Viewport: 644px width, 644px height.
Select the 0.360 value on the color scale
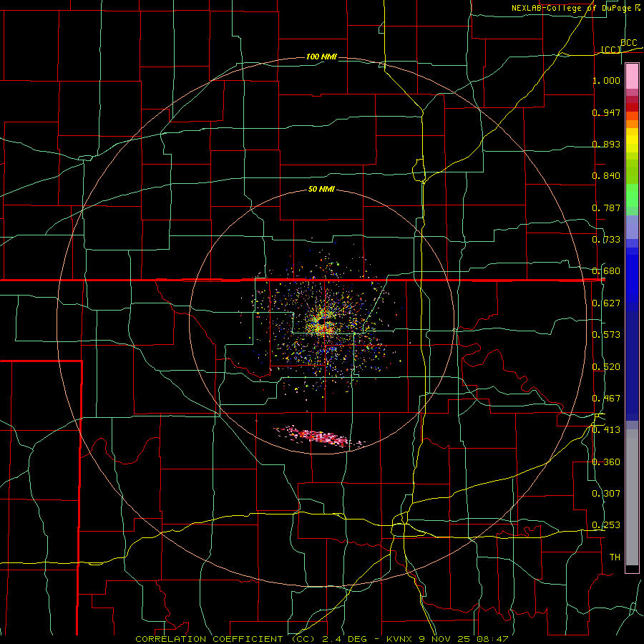(606, 462)
